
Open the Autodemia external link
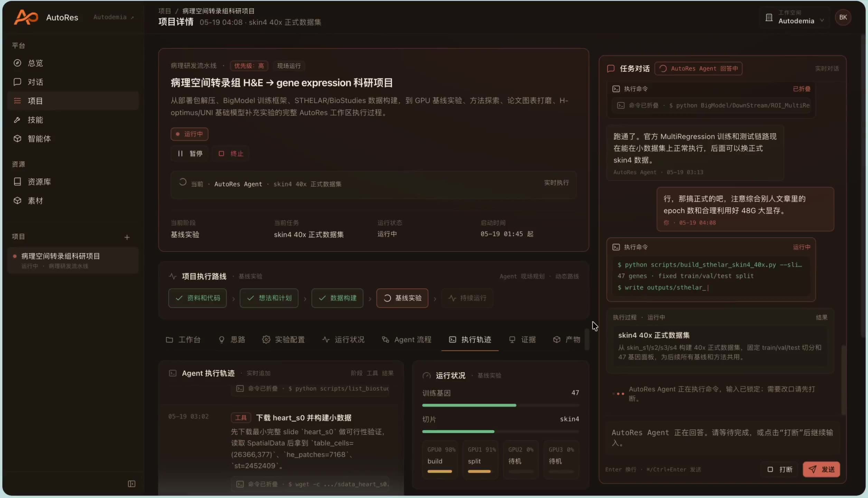click(x=113, y=17)
